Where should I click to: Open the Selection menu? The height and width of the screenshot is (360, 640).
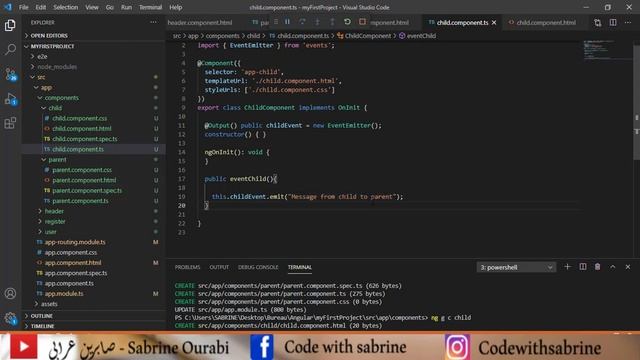[x=65, y=7]
